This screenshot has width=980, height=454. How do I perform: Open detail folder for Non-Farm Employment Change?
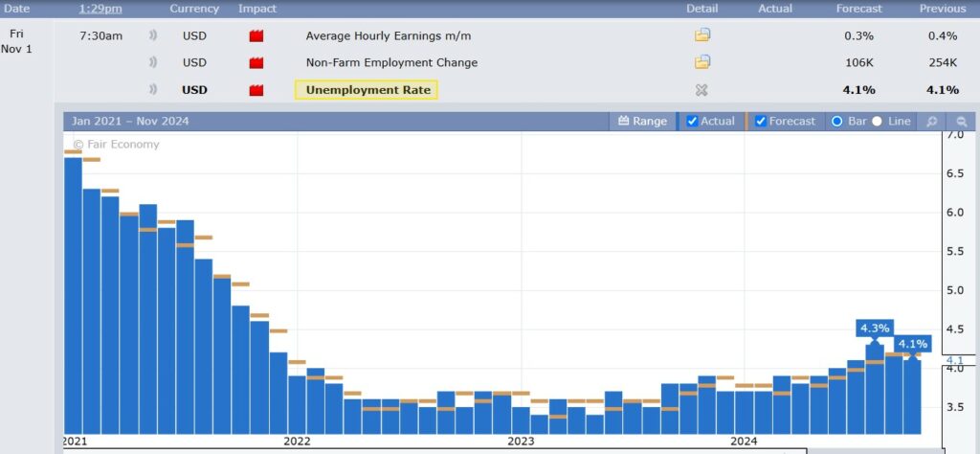click(x=702, y=62)
